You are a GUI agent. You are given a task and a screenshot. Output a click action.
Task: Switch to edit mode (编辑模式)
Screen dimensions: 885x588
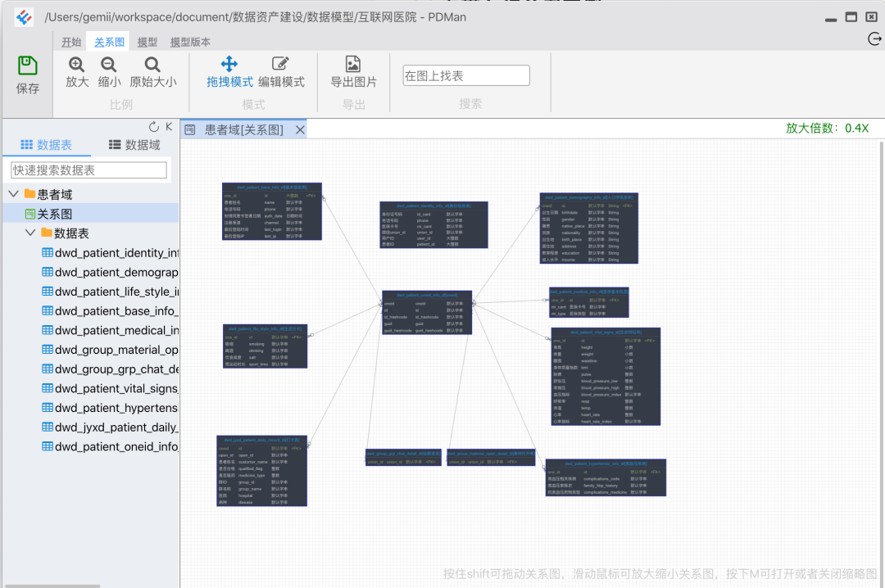pos(281,72)
